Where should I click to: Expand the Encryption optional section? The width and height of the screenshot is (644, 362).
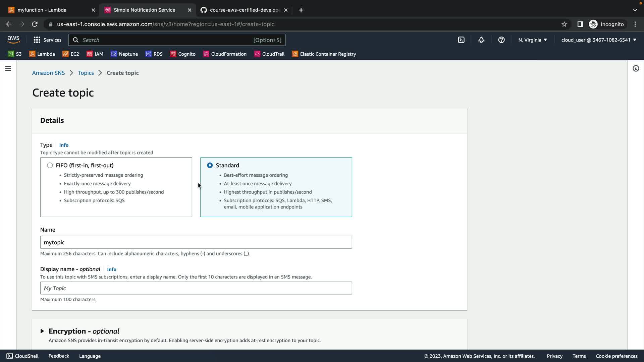pyautogui.click(x=42, y=331)
